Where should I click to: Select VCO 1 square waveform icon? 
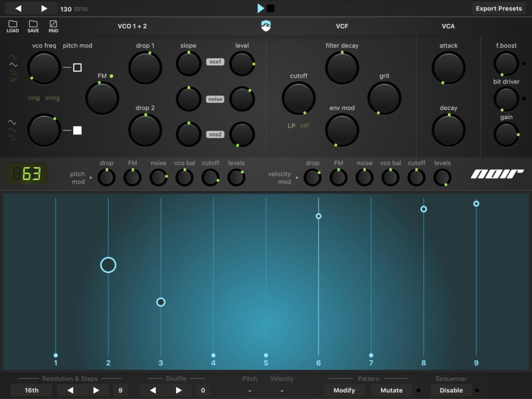(x=13, y=72)
